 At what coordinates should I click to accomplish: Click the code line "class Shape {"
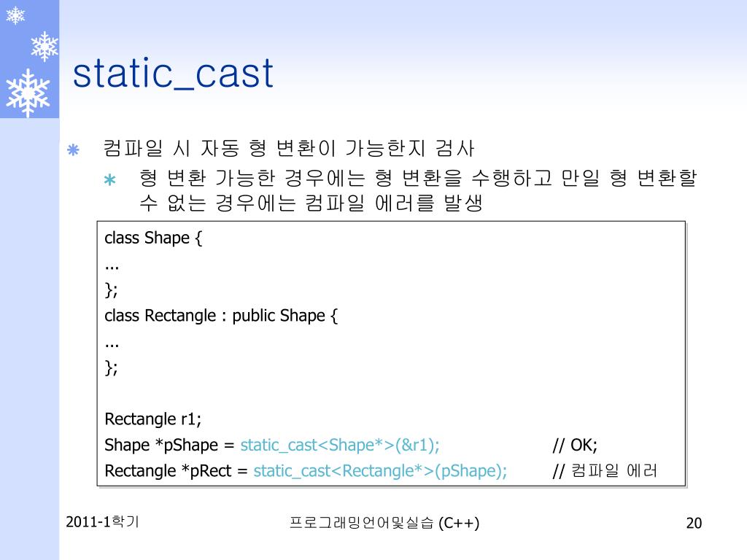pos(153,238)
